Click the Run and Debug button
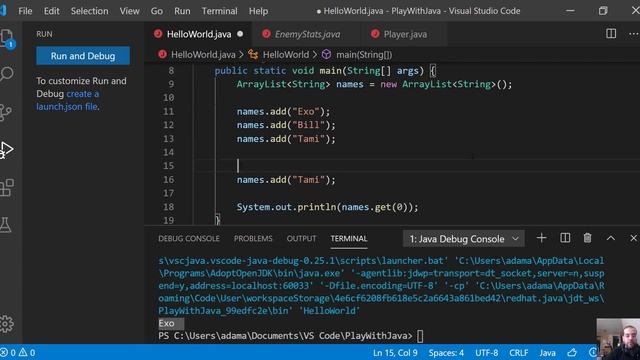Screen dimensions: 640x360 83,56
